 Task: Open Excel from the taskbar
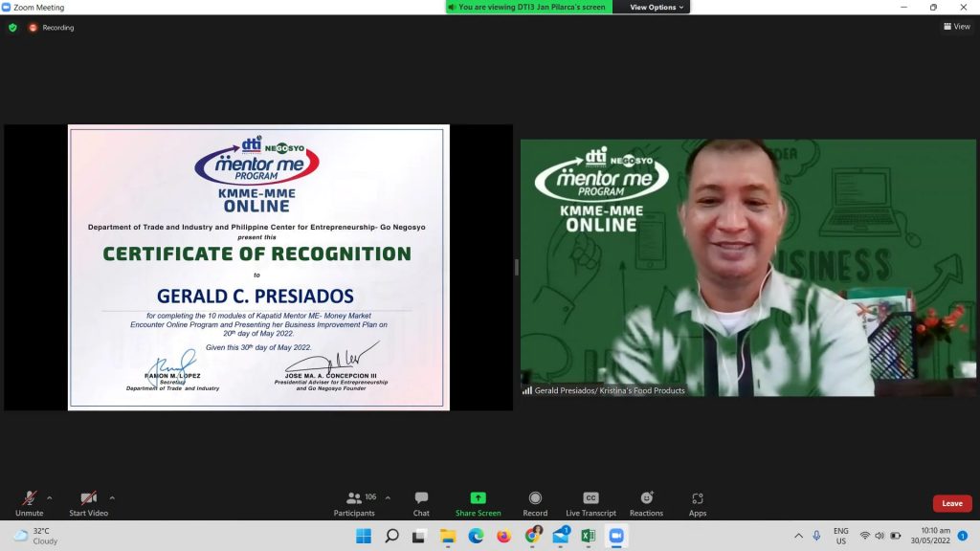point(589,536)
